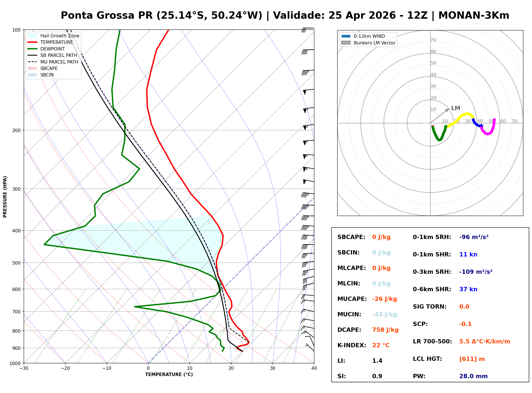This screenshot has width=532, height=393.
Task: Click the gray Bunkers LM Vector legend swatch
Action: [x=346, y=43]
